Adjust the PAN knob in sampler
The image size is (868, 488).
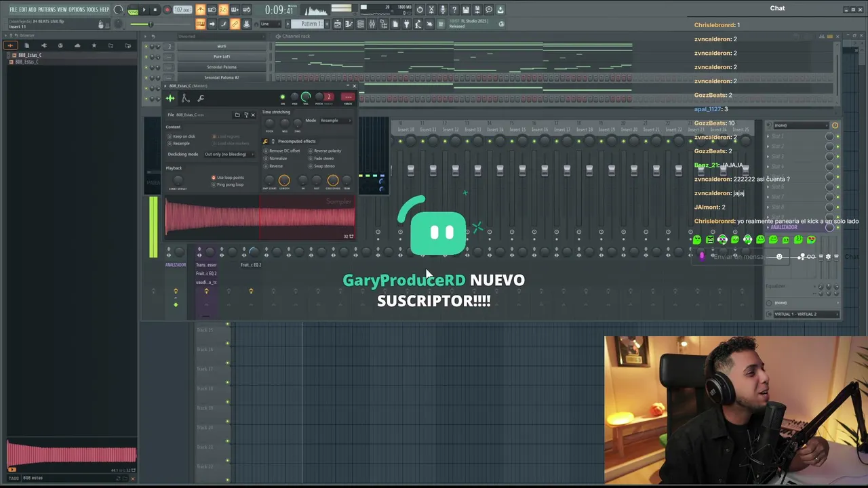click(x=294, y=98)
